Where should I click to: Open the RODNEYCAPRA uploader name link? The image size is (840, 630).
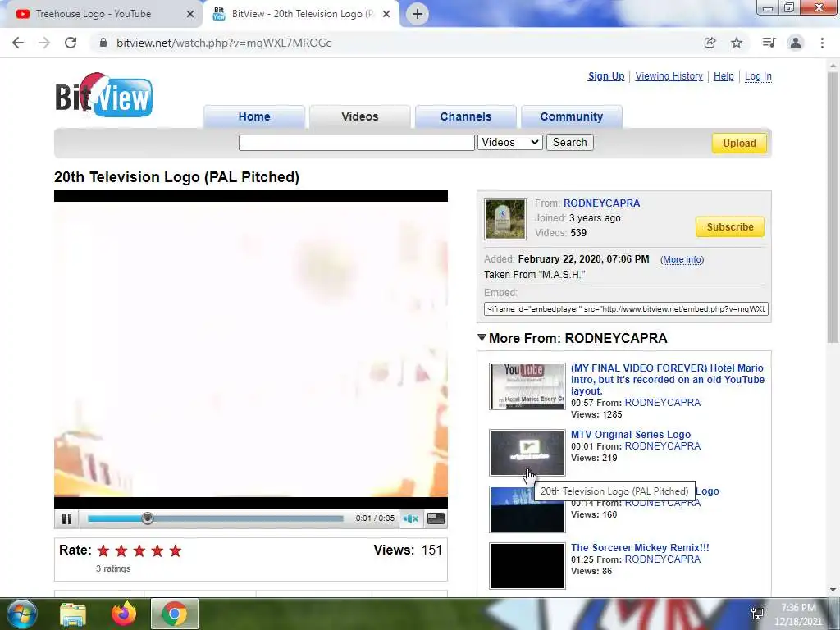tap(601, 203)
